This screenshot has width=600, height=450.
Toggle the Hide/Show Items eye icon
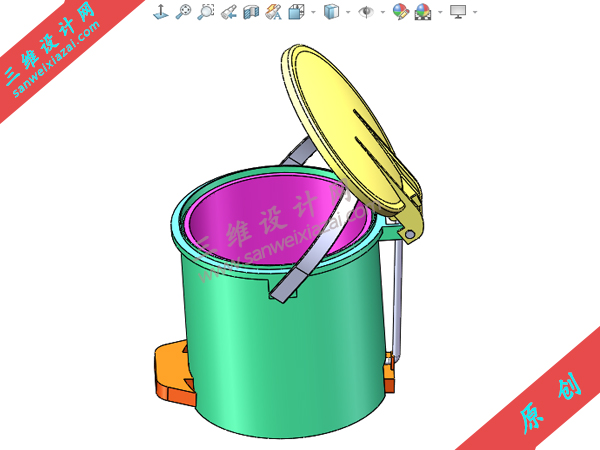click(x=366, y=12)
